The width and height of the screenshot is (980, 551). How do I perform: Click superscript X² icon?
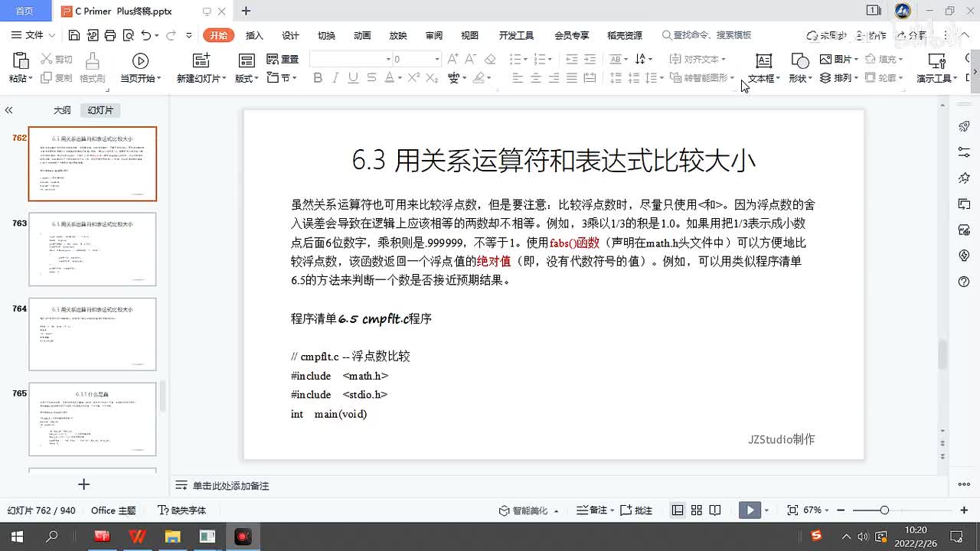pyautogui.click(x=413, y=77)
